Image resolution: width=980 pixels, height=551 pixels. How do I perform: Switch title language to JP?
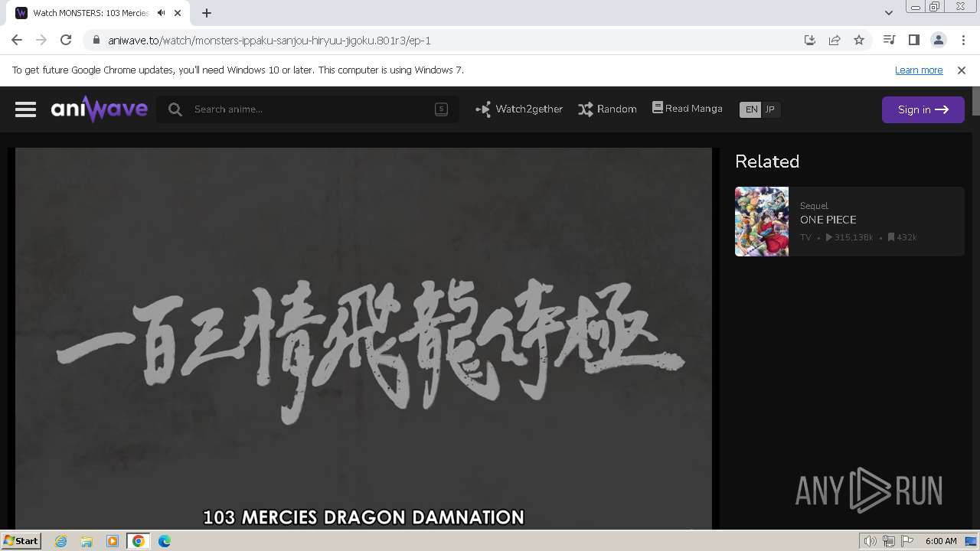pos(770,109)
